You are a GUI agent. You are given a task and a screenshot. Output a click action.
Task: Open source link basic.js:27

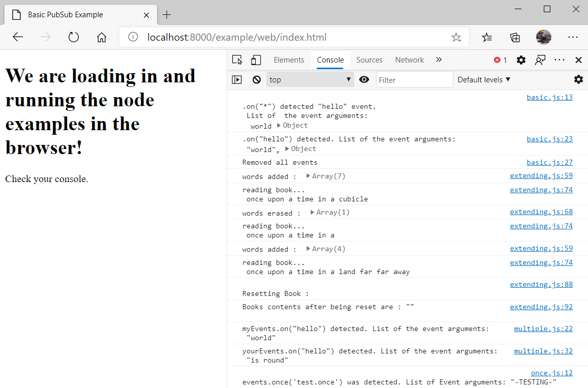coord(549,162)
